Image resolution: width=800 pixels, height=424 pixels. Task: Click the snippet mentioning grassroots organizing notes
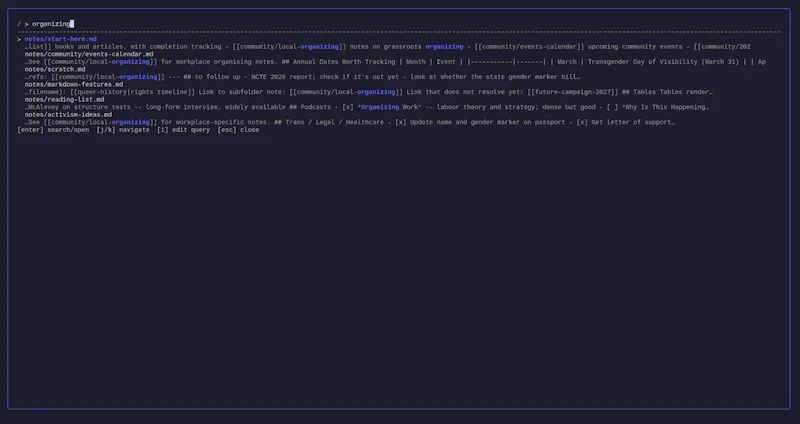click(387, 47)
